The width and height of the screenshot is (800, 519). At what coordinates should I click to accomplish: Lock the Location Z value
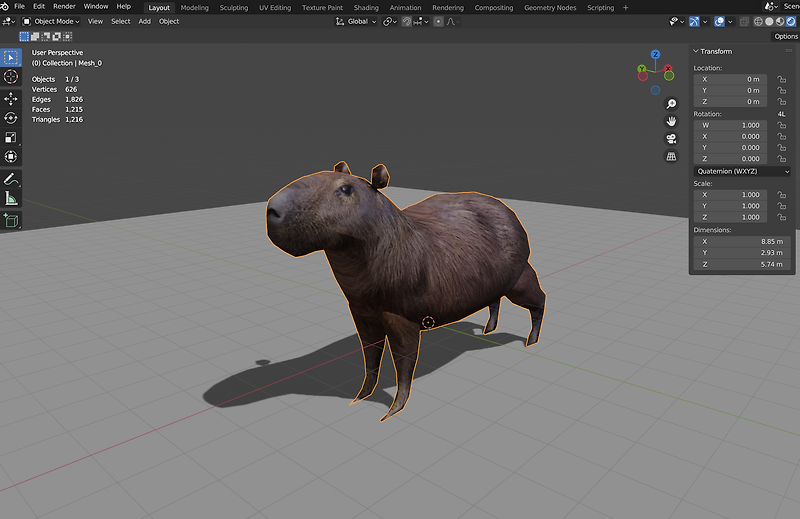click(x=781, y=102)
